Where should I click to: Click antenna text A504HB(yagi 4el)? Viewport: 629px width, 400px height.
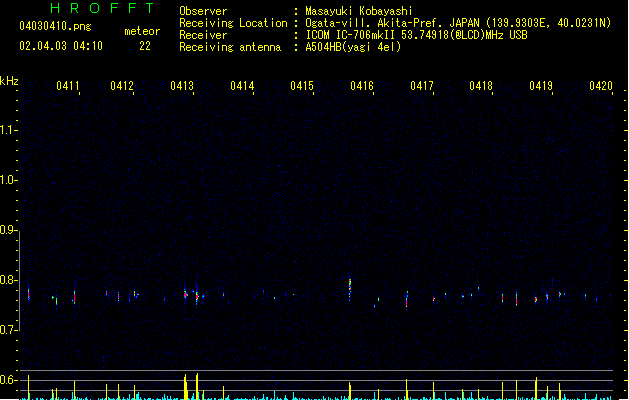click(x=353, y=47)
